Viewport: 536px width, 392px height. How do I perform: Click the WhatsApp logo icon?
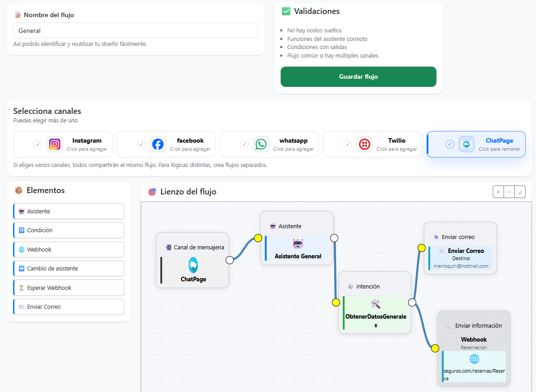[261, 144]
